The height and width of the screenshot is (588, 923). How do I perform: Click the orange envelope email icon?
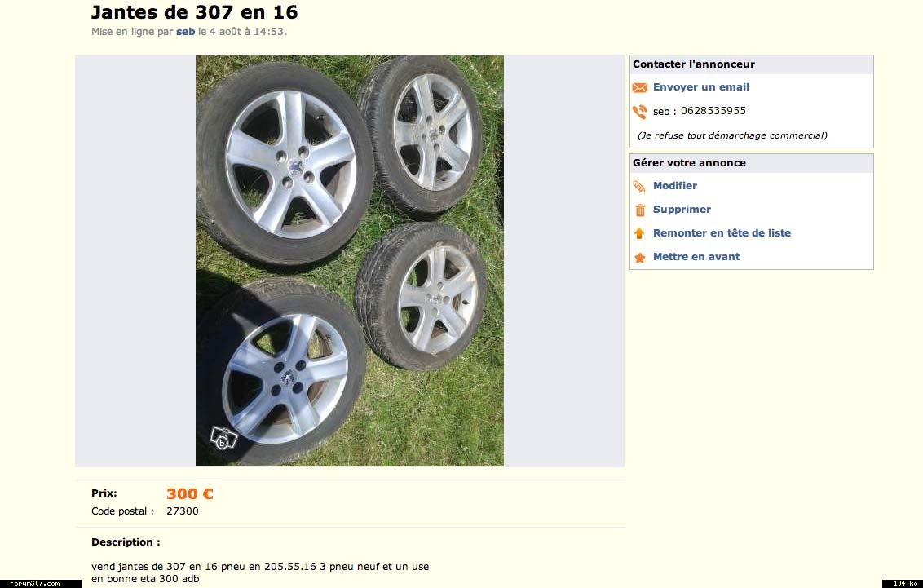click(x=639, y=87)
